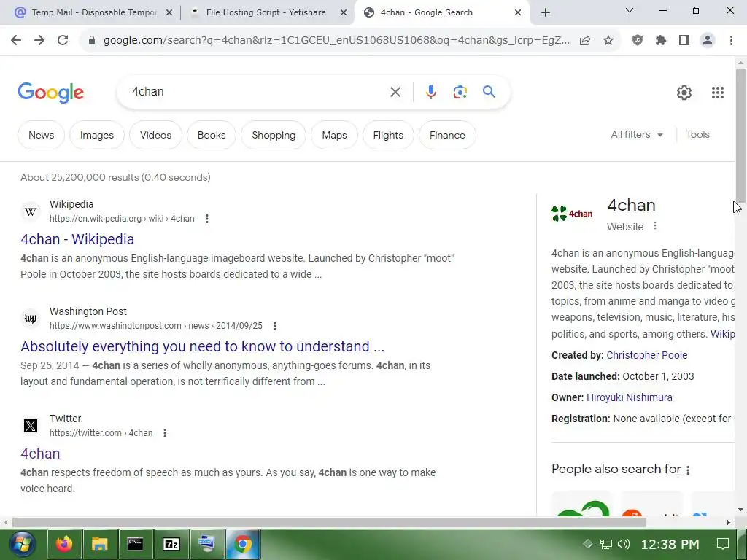Clear the search box with the X
Viewport: 747px width, 560px height.
395,92
